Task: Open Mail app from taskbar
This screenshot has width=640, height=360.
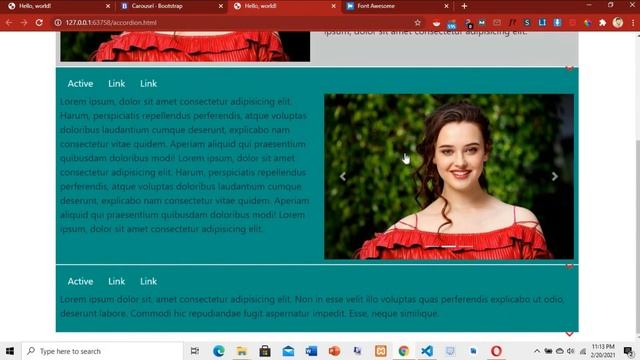Action: coord(288,351)
